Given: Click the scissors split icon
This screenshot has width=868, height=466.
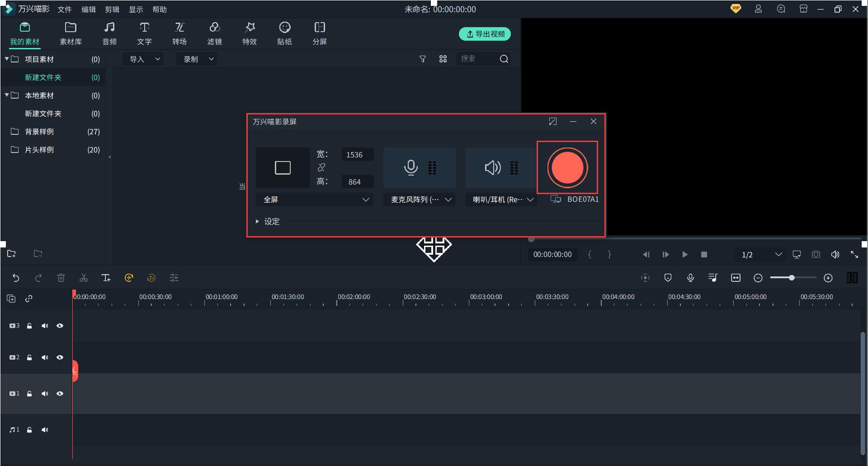Looking at the screenshot, I should 84,278.
